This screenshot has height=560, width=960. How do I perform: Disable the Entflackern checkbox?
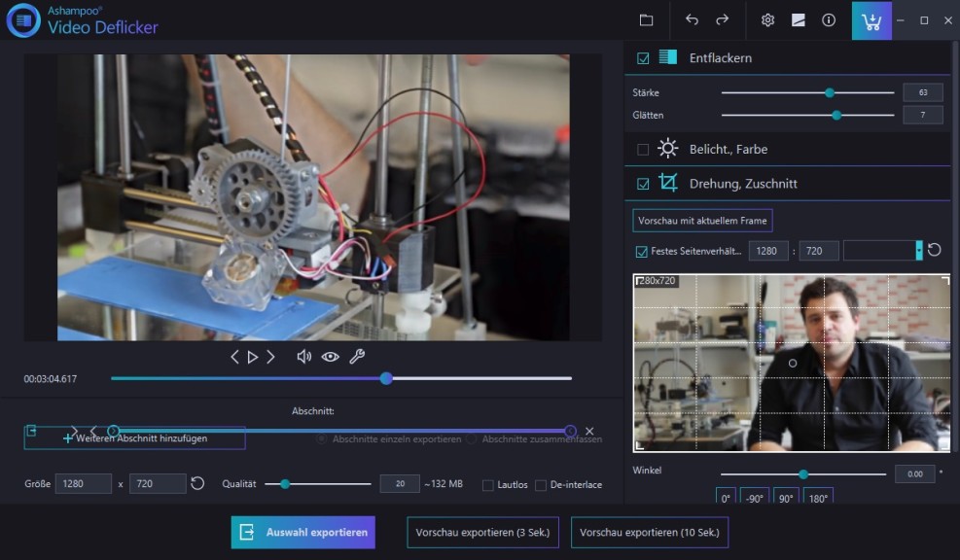pyautogui.click(x=643, y=58)
